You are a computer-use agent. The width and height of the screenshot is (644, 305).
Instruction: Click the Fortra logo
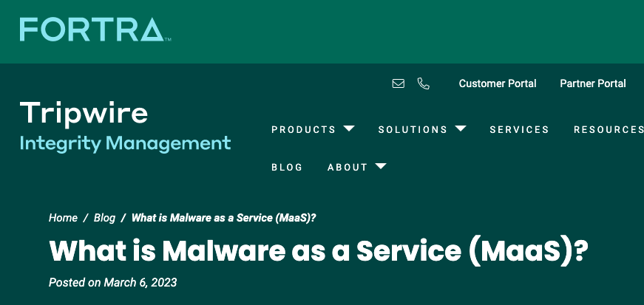[x=95, y=30]
